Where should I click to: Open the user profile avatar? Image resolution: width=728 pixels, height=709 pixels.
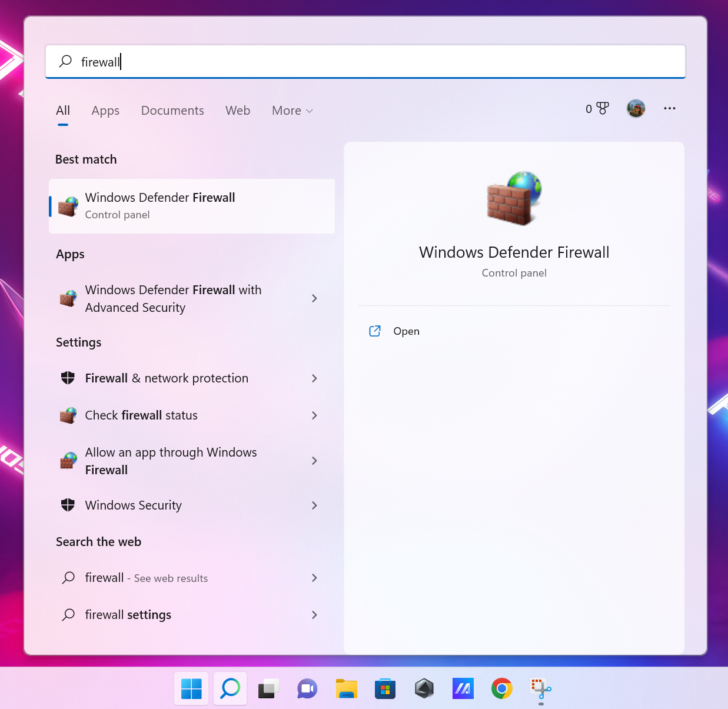pyautogui.click(x=636, y=108)
